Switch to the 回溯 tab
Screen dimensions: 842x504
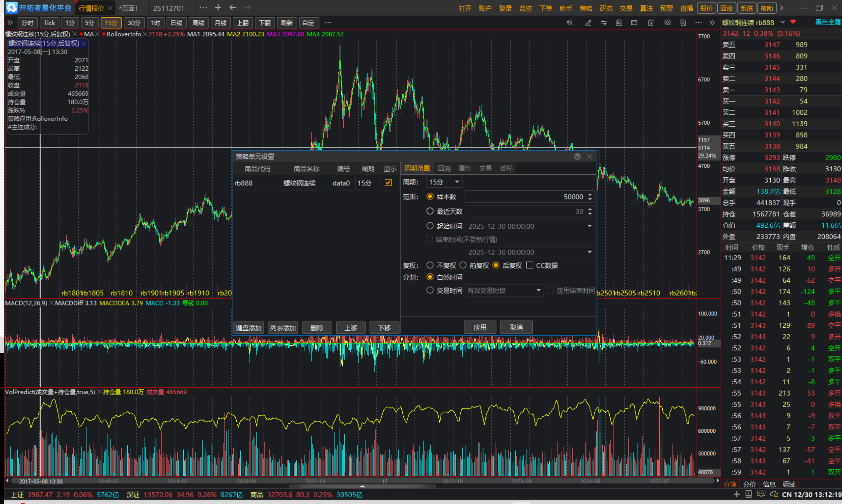point(444,168)
